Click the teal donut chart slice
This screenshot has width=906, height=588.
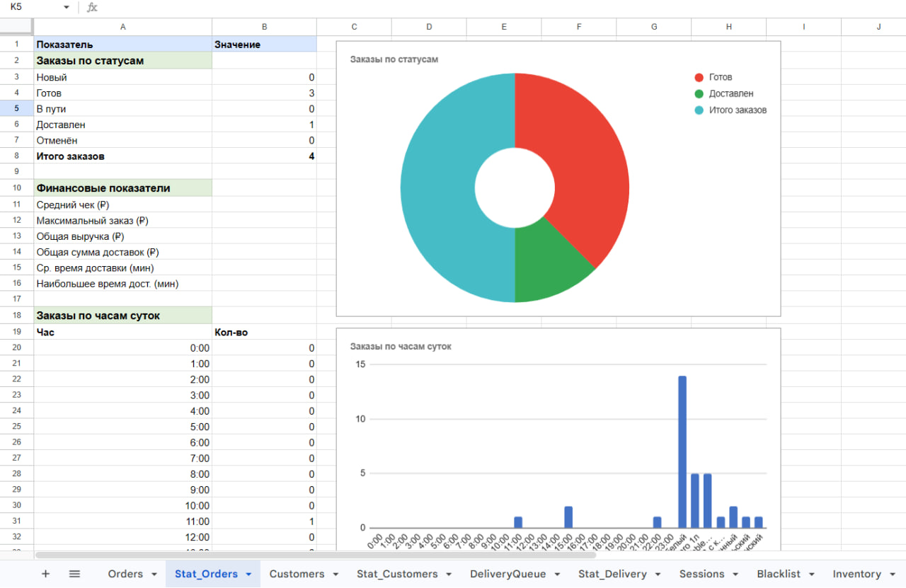[x=439, y=188]
